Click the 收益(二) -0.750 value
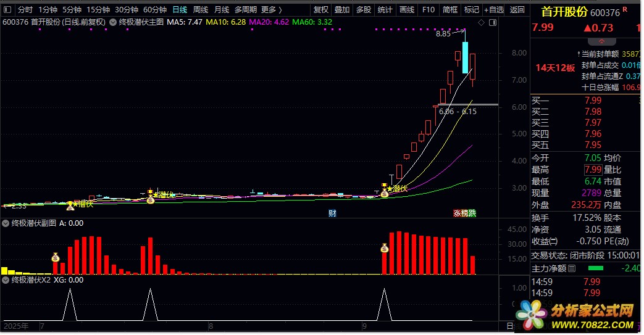Viewport: 644px width, 335px height. (589, 241)
